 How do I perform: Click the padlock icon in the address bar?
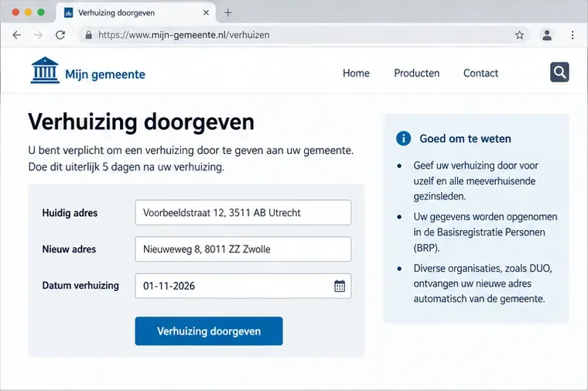88,35
